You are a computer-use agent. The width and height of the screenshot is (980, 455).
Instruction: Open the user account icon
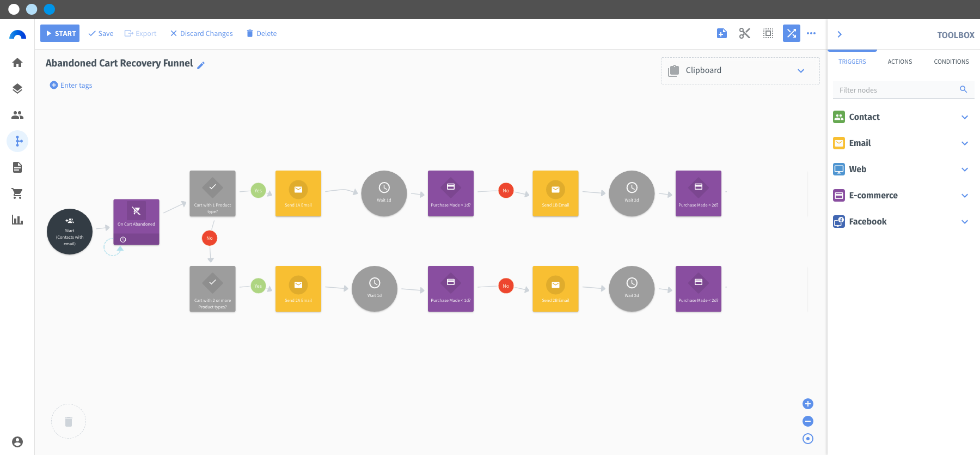tap(17, 442)
